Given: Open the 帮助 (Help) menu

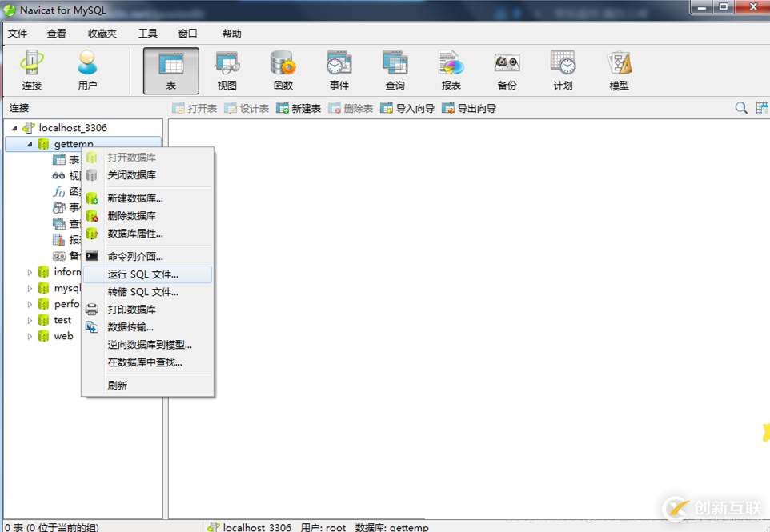Looking at the screenshot, I should pyautogui.click(x=232, y=34).
